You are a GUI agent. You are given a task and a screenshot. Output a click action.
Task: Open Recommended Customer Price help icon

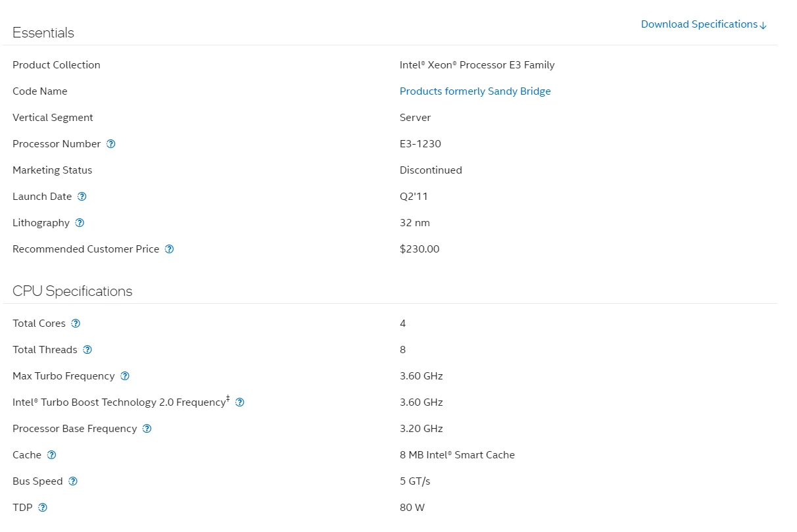click(169, 249)
